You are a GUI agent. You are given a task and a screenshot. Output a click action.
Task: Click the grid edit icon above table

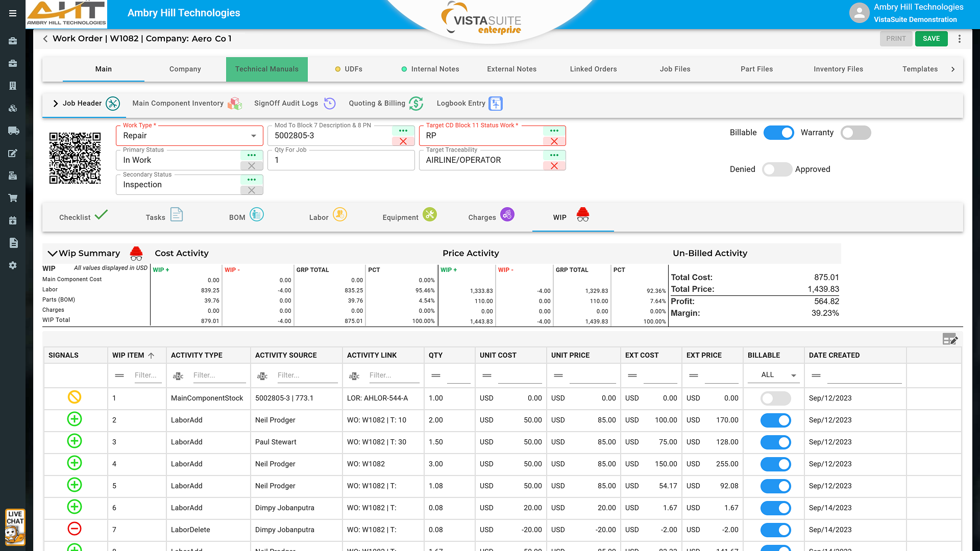point(950,339)
